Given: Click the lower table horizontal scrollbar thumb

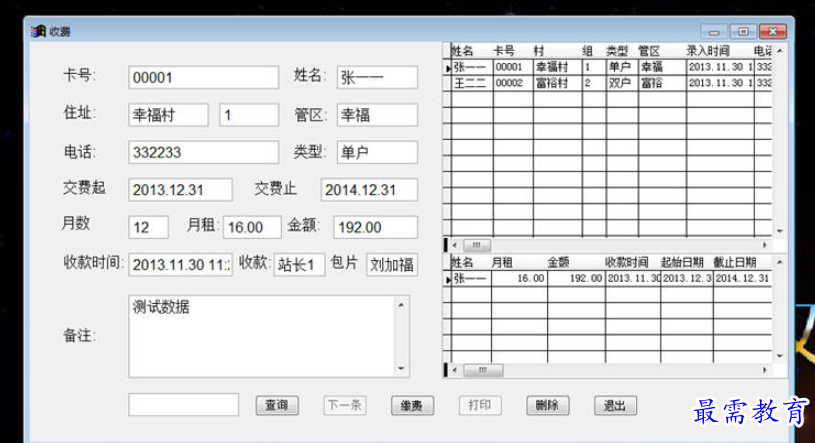Looking at the screenshot, I should (483, 370).
